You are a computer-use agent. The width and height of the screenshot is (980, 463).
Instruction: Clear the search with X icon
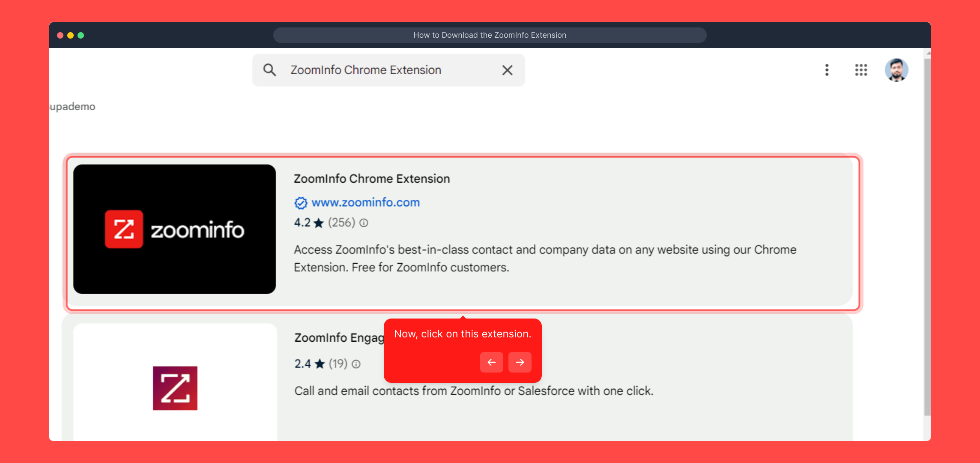(507, 70)
